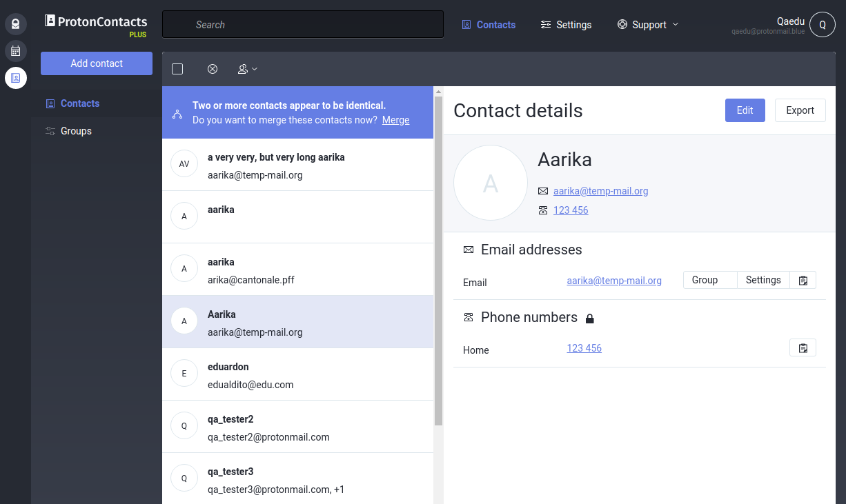Click inside the Search field

(302, 23)
